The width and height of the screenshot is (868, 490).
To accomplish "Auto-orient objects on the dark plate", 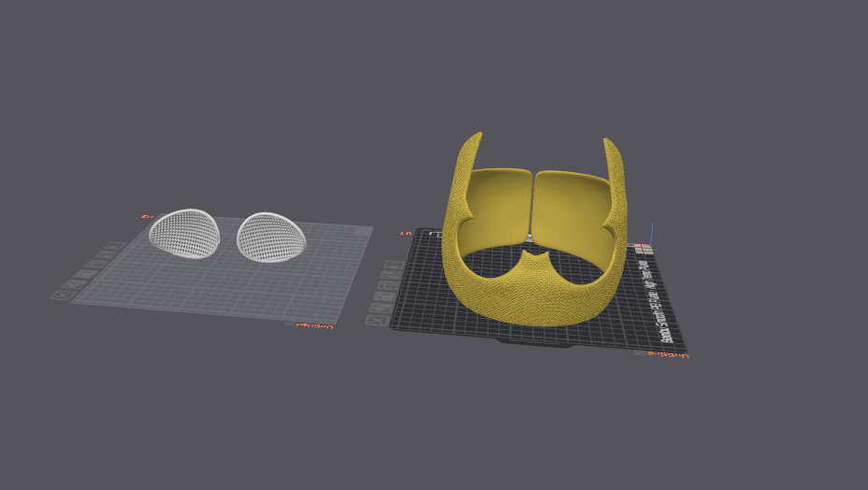I will pos(382,308).
